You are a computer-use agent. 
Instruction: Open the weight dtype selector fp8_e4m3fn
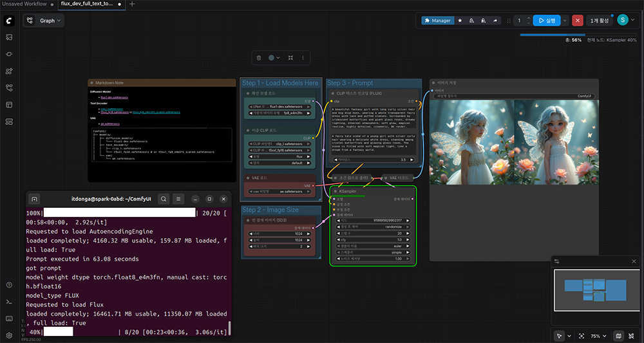(x=280, y=113)
